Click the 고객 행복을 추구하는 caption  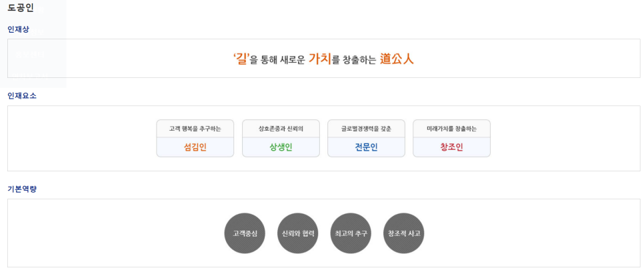click(195, 129)
